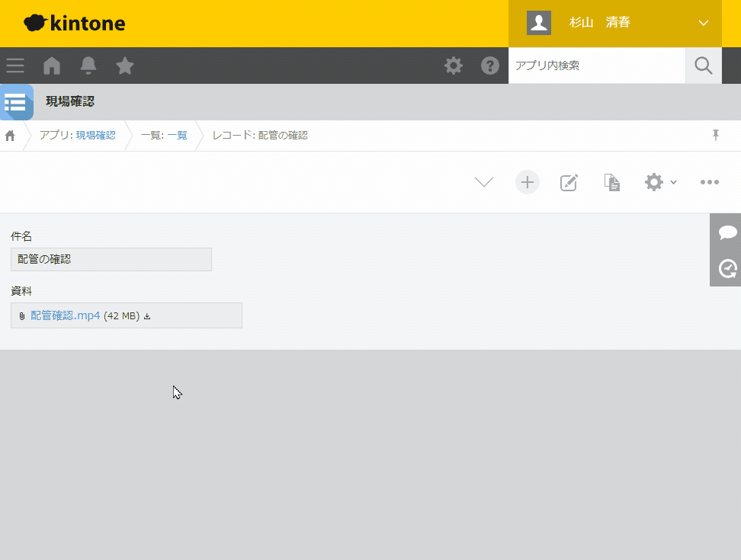
Task: Open the hamburger navigation menu
Action: coord(15,66)
